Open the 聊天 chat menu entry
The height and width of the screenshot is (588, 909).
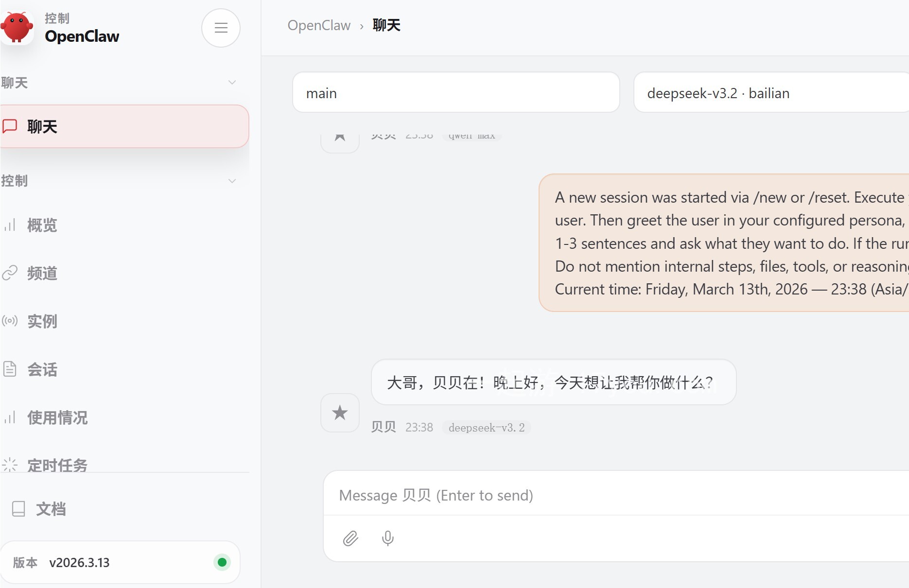click(41, 126)
